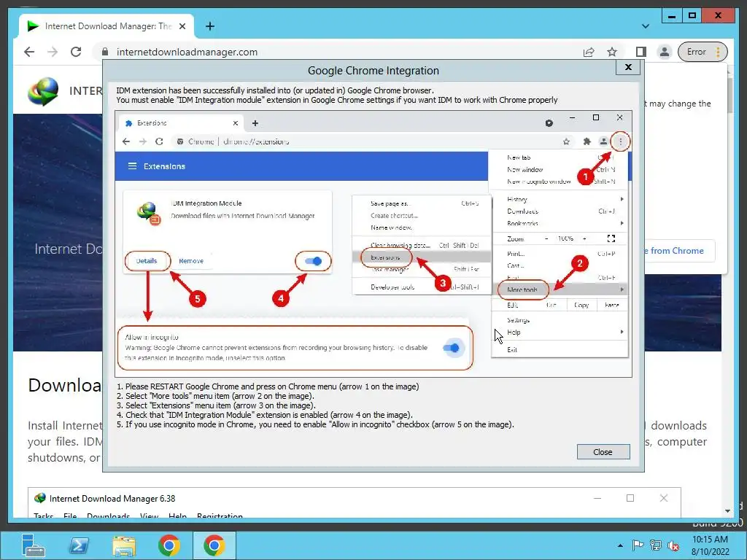747x560 pixels.
Task: Click the 'Google Chrome Integration' dialog title
Action: pyautogui.click(x=373, y=71)
